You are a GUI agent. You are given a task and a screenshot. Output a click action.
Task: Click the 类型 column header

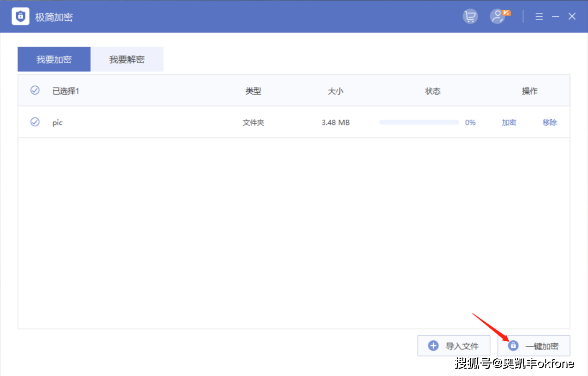(253, 91)
